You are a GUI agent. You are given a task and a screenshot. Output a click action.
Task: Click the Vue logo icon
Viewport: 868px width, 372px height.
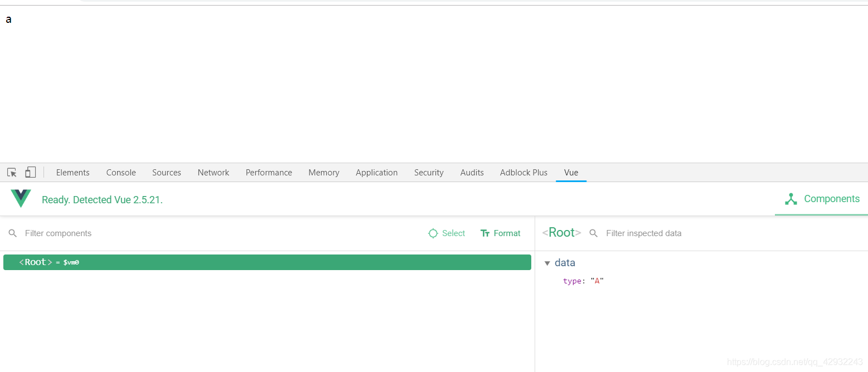(21, 199)
